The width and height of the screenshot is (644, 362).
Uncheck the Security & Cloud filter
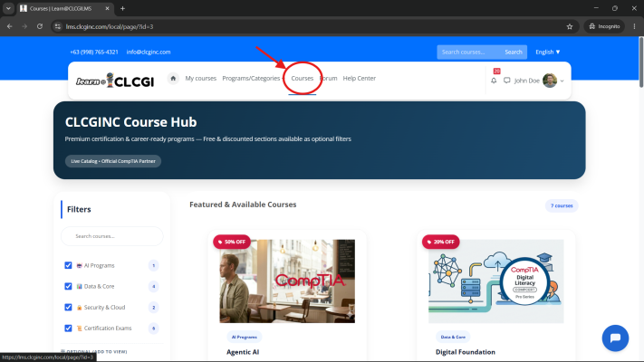68,307
